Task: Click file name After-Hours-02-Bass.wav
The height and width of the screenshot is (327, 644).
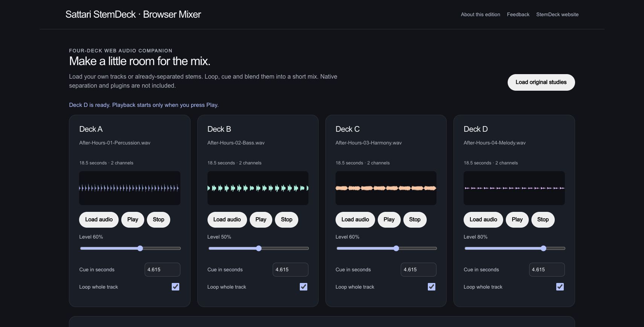Action: [236, 143]
